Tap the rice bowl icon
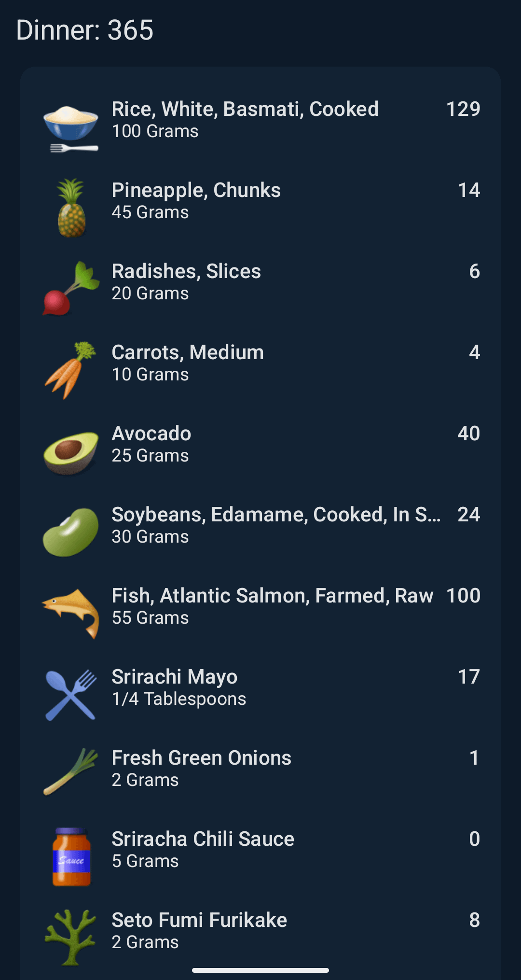521x980 pixels. tap(71, 127)
